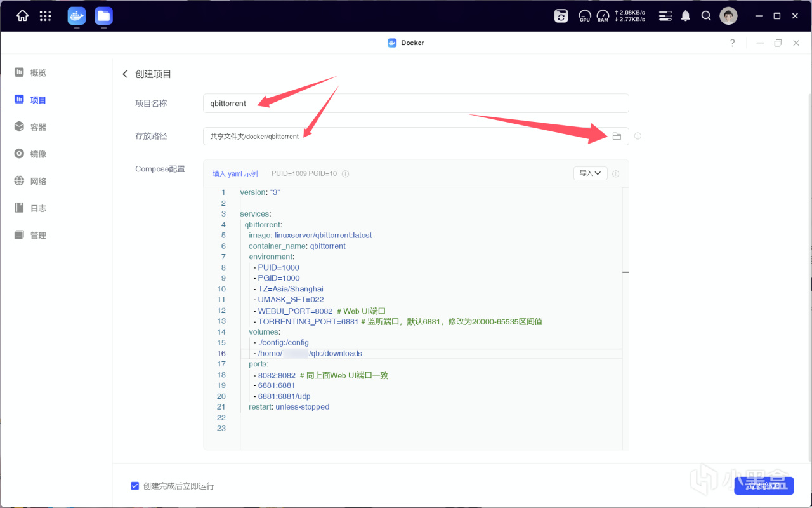Click the Compose配置 label

pos(160,169)
